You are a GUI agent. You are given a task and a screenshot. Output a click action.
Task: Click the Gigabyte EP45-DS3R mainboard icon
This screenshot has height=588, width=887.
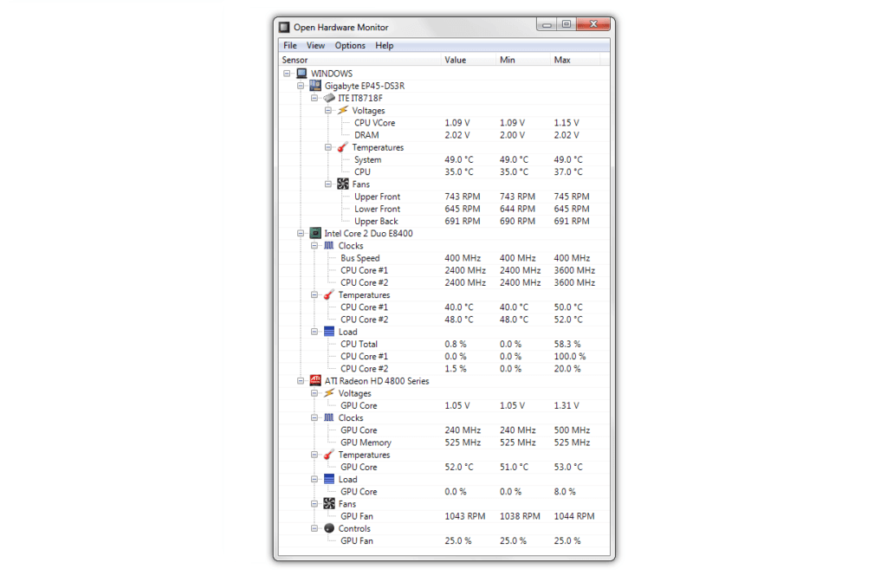pyautogui.click(x=315, y=86)
